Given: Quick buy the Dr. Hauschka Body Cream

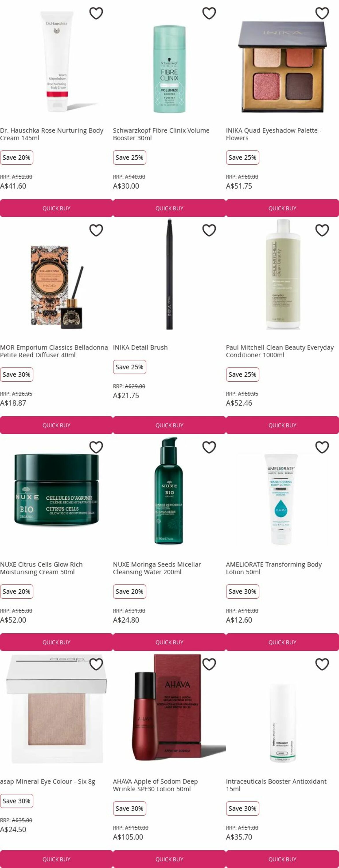Looking at the screenshot, I should click(57, 208).
